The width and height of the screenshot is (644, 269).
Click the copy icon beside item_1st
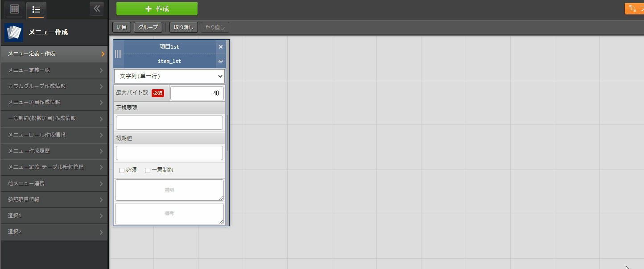(x=221, y=61)
